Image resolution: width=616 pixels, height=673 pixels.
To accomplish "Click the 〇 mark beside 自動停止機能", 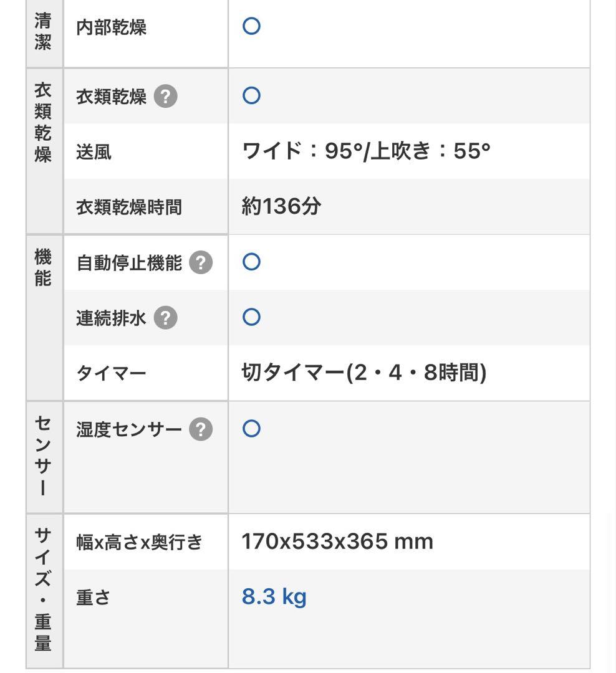I will click(x=251, y=262).
